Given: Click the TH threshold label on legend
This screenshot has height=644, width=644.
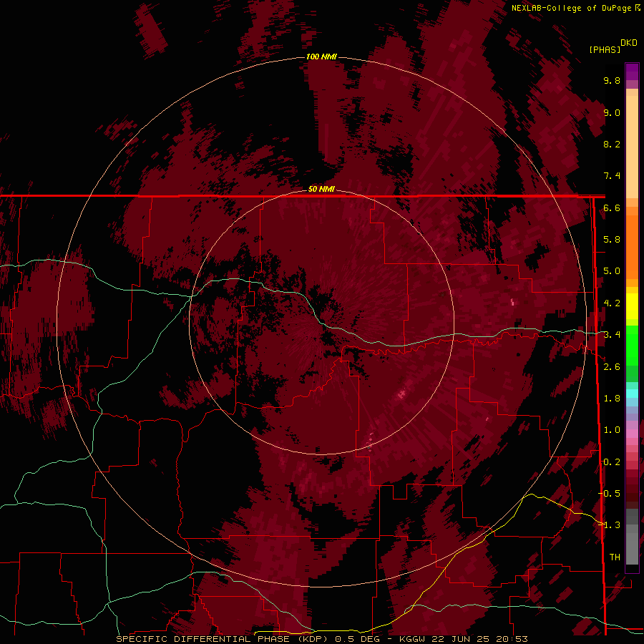Looking at the screenshot, I should point(615,557).
